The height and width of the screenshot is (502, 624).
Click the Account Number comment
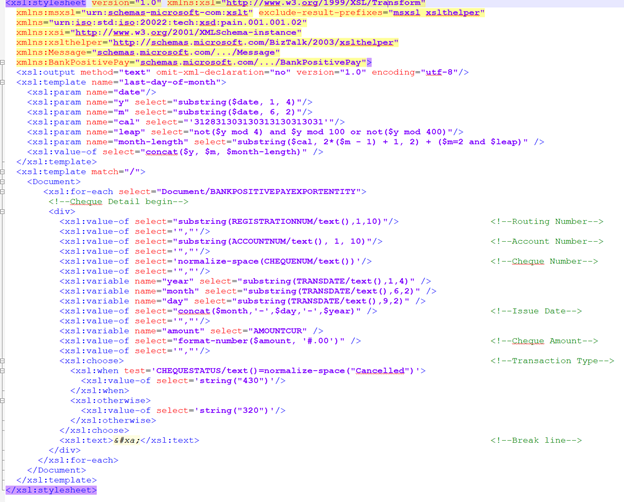[547, 242]
